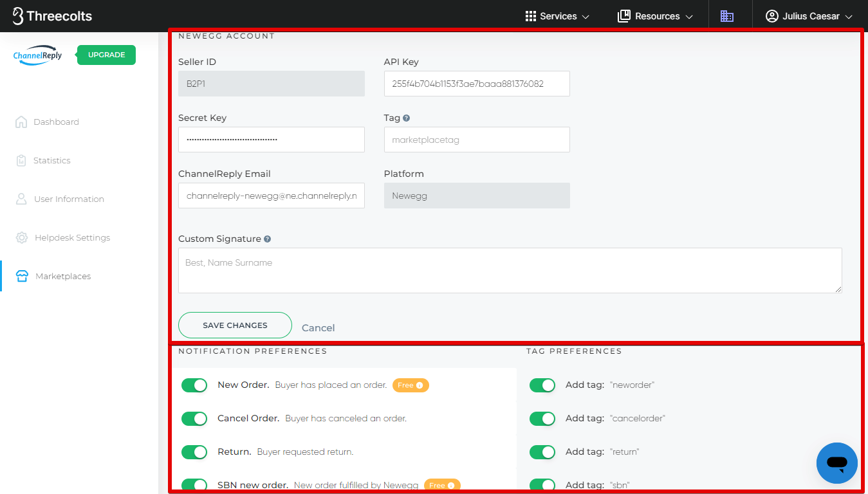Click the Cancel link
The width and height of the screenshot is (868, 494).
click(x=318, y=328)
